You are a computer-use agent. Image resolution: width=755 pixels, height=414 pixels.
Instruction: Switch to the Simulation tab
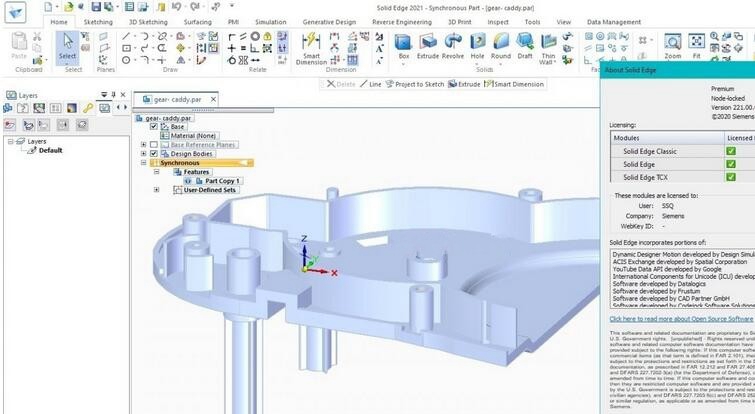tap(271, 22)
